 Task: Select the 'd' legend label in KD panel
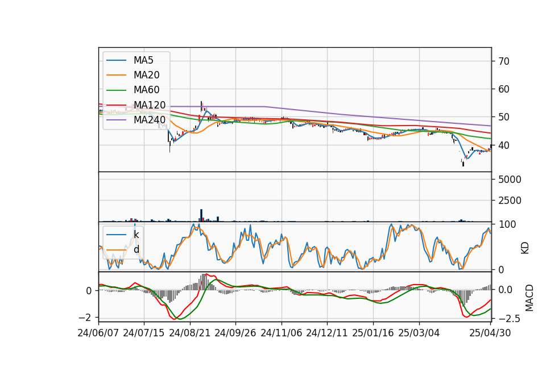pyautogui.click(x=136, y=249)
